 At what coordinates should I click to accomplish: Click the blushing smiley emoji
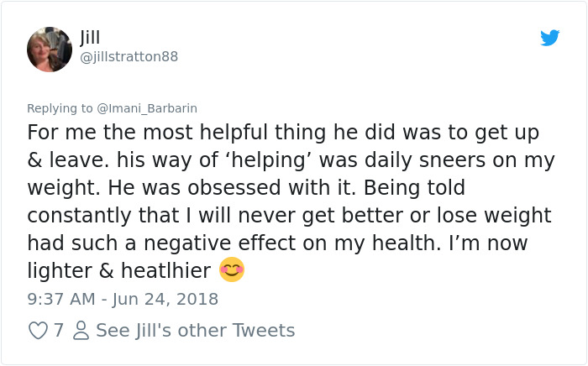231,270
